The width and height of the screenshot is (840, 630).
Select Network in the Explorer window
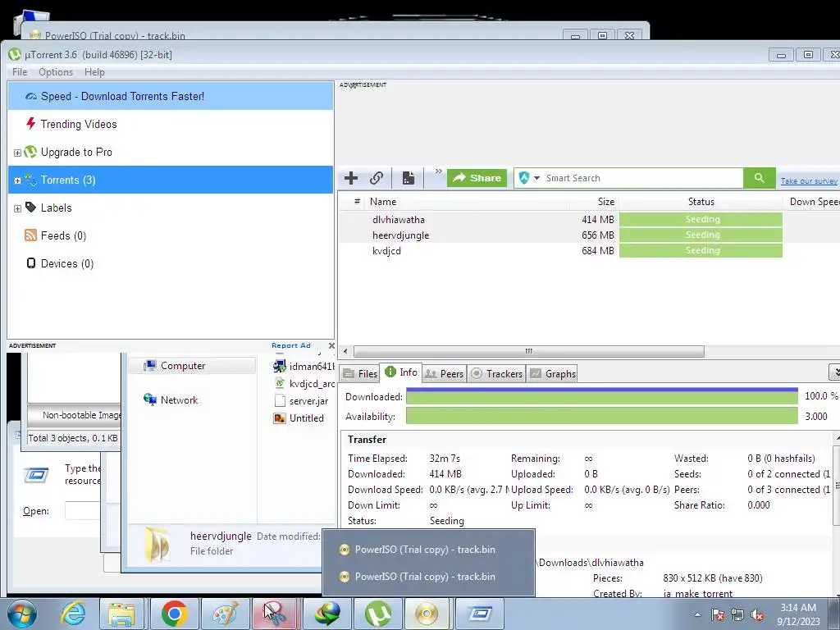pos(179,400)
